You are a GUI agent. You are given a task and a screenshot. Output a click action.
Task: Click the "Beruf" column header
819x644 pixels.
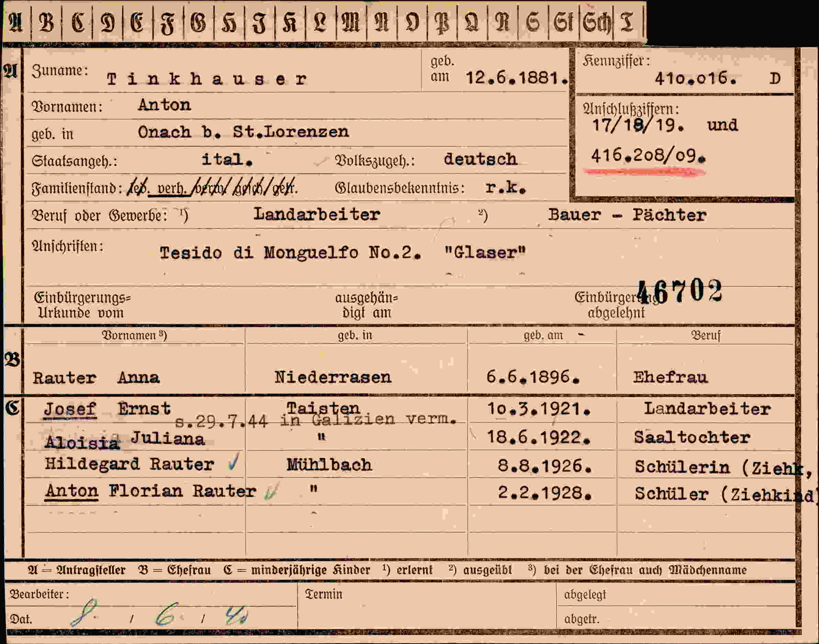[706, 335]
